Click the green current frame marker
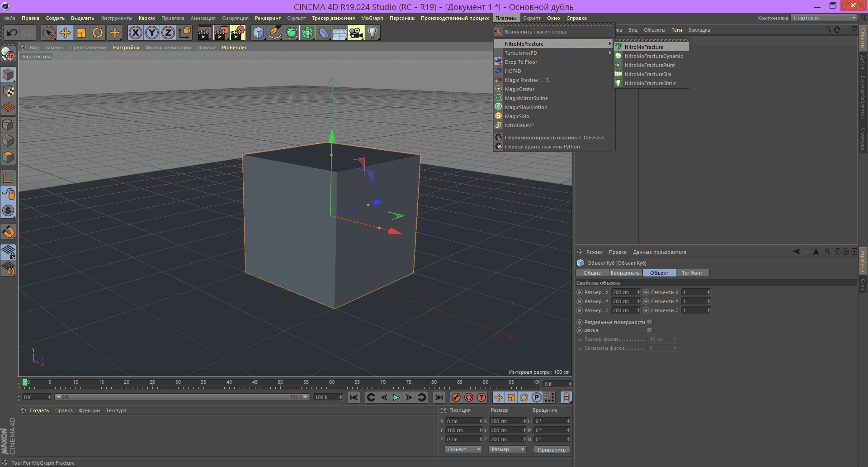The image size is (868, 467). click(x=24, y=382)
